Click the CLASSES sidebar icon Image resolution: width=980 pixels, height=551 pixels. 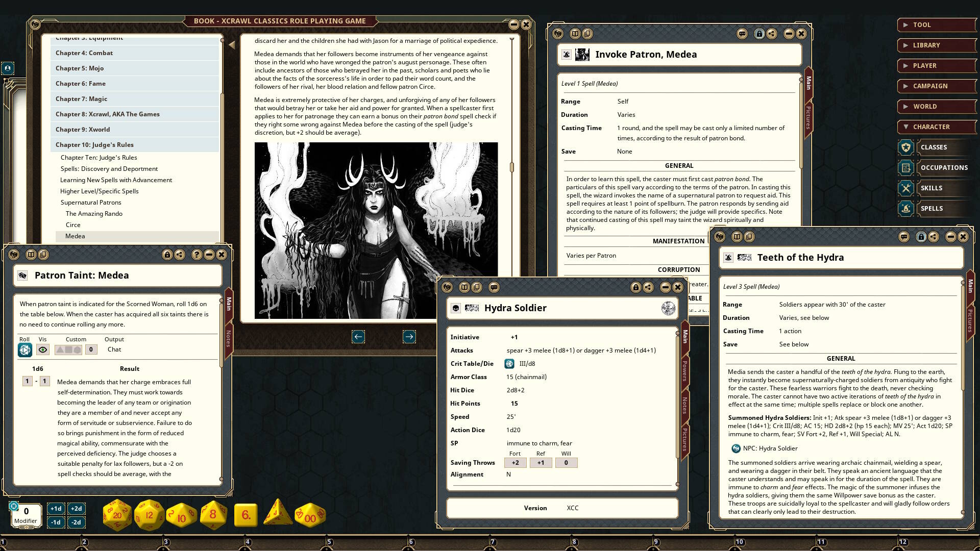906,147
